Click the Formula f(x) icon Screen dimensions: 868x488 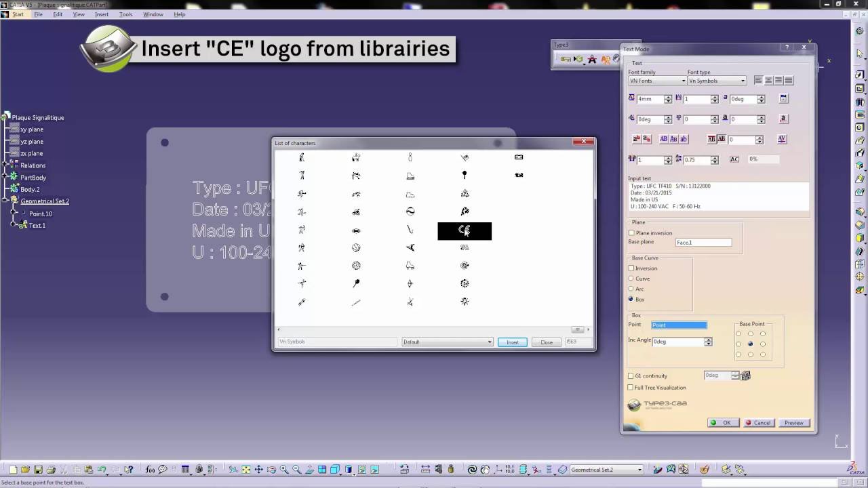tap(151, 469)
